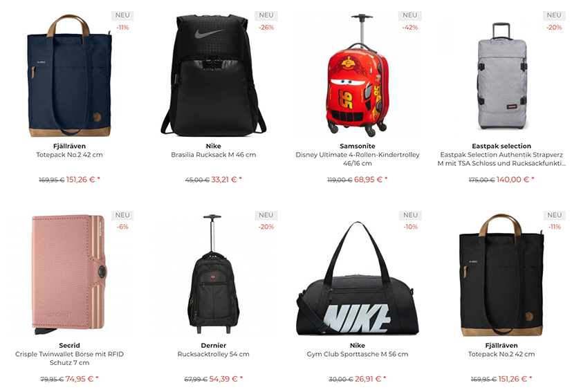Open the black Fjällräven Totepack image

[501, 275]
